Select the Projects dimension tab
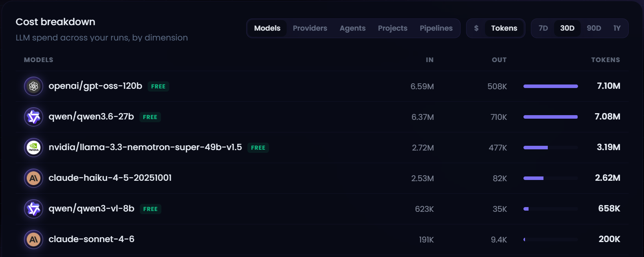 393,28
